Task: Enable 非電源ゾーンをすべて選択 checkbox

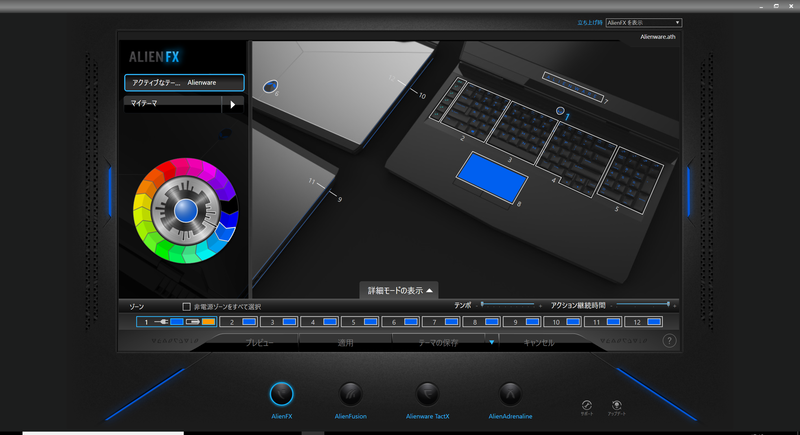Action: tap(187, 306)
